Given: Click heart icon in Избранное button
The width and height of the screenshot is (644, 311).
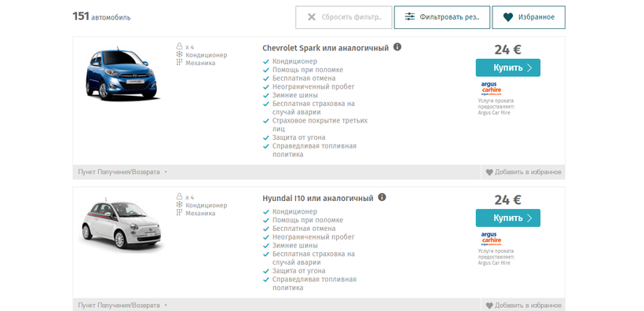Looking at the screenshot, I should point(508,17).
